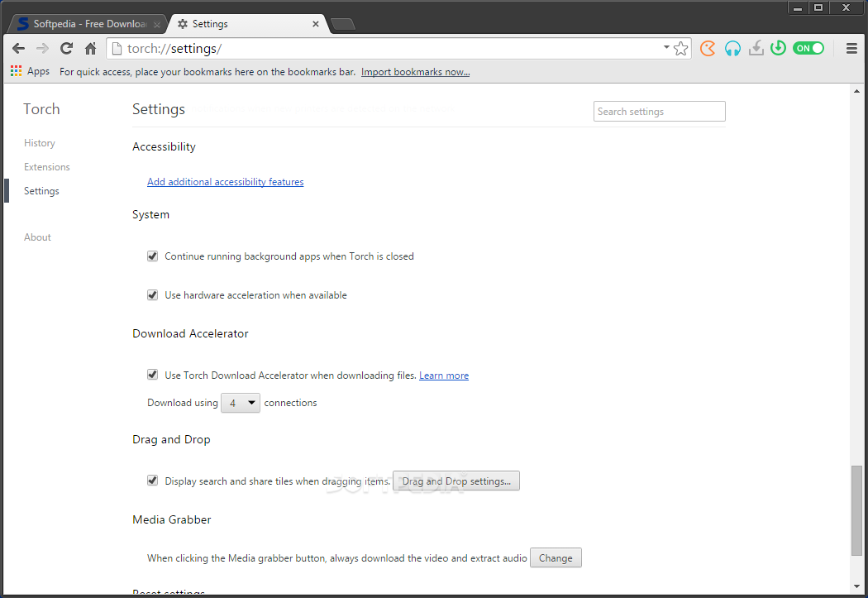Click the Softpedia tab favicon

22,24
